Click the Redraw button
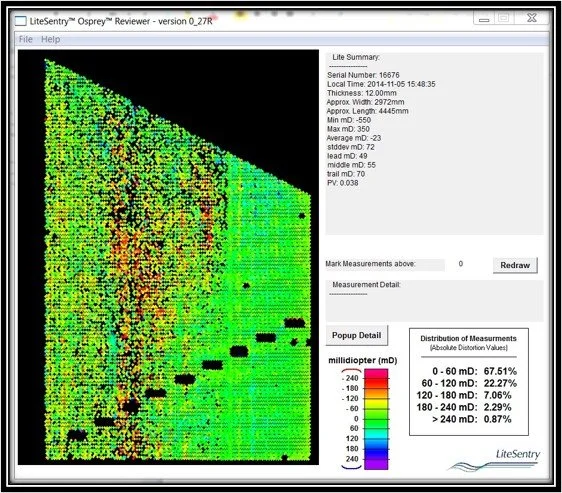 (515, 265)
